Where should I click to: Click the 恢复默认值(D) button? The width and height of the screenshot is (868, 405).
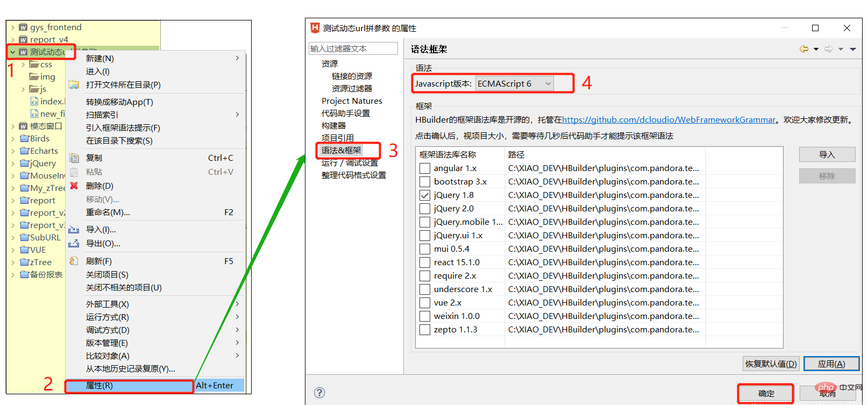(x=771, y=364)
